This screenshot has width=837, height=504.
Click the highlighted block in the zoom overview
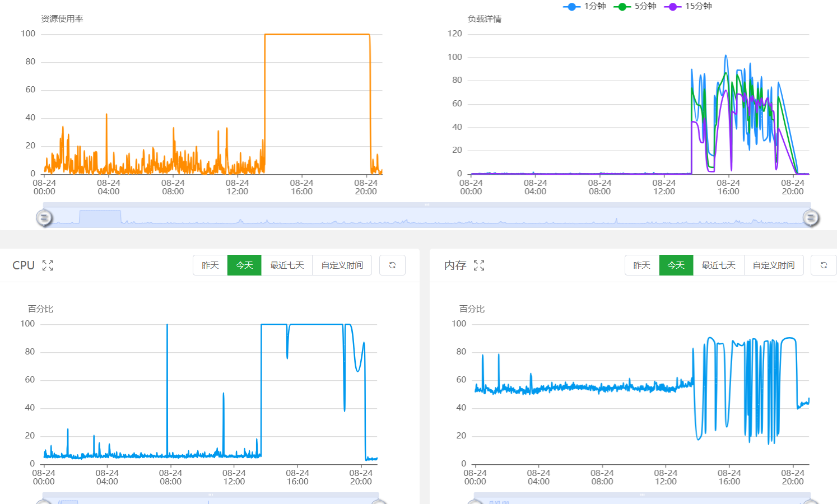(x=100, y=218)
